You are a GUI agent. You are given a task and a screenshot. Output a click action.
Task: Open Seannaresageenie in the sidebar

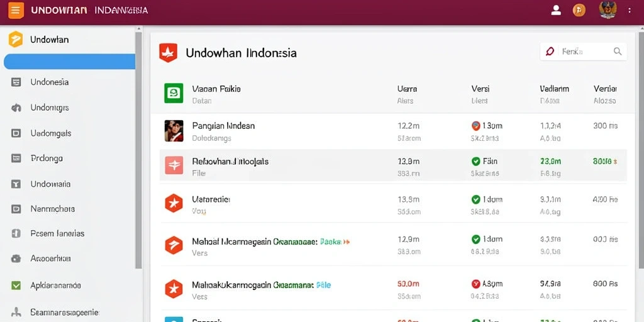tap(65, 313)
